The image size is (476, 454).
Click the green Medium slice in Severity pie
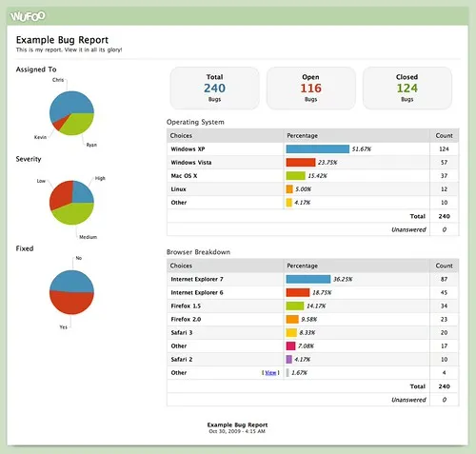(73, 213)
